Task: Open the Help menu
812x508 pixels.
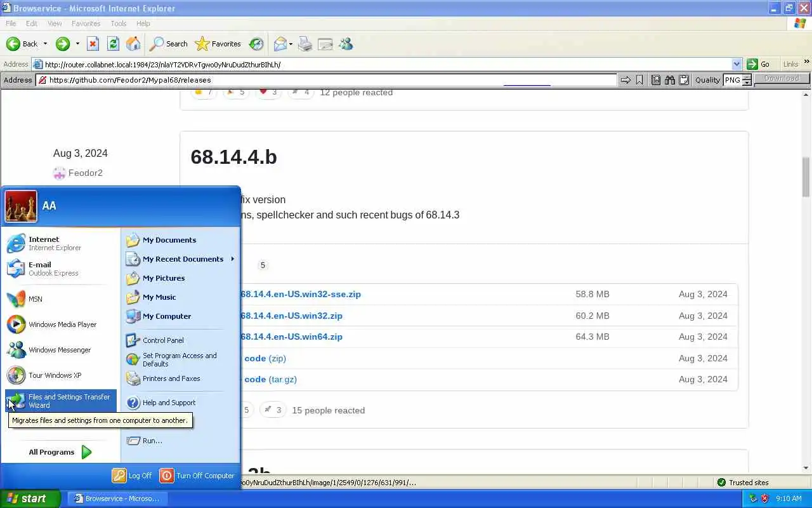Action: [143, 23]
